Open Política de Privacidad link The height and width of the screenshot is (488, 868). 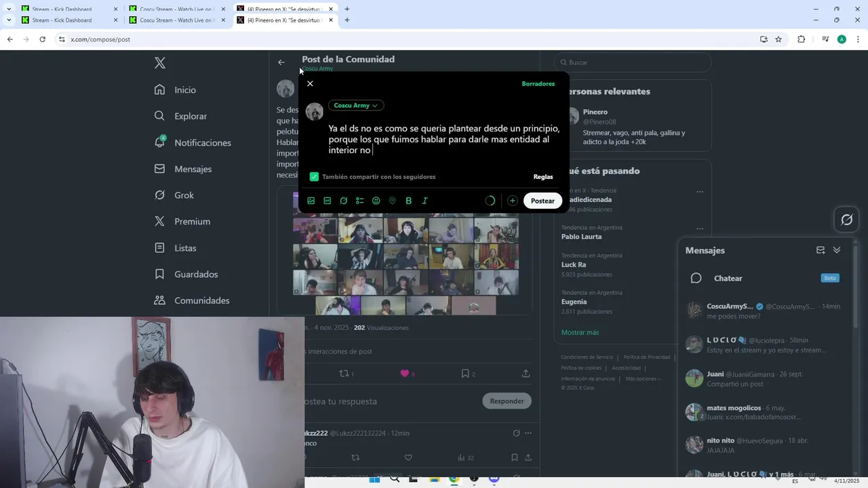click(x=647, y=357)
